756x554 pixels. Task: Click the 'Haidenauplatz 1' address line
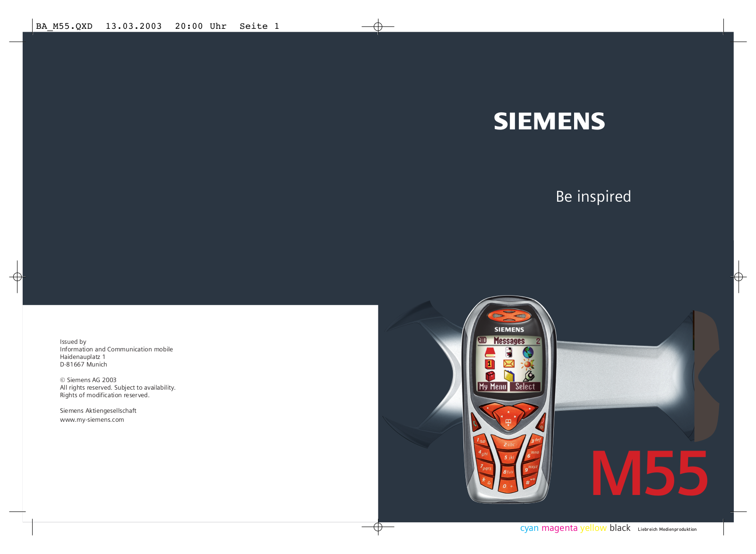click(x=83, y=357)
